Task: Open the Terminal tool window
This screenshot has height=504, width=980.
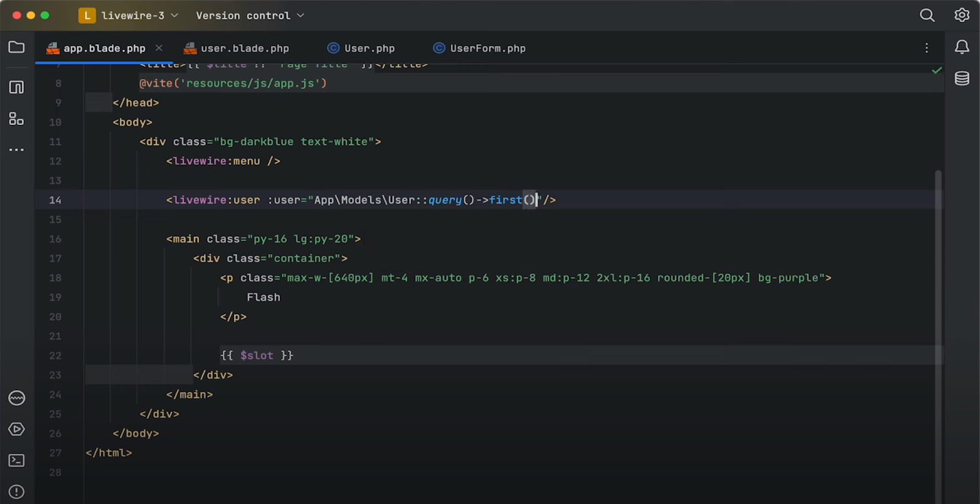Action: [x=17, y=461]
